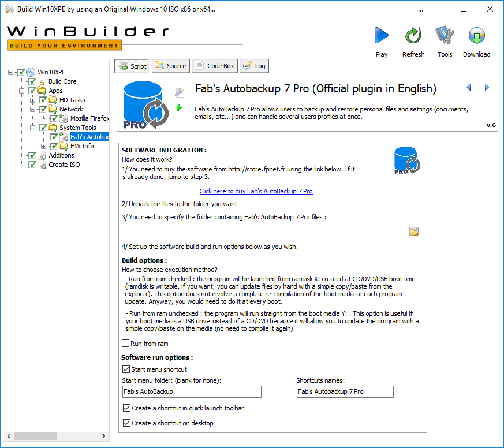The width and height of the screenshot is (504, 448).
Task: Expand the HW Info node
Action: click(43, 146)
